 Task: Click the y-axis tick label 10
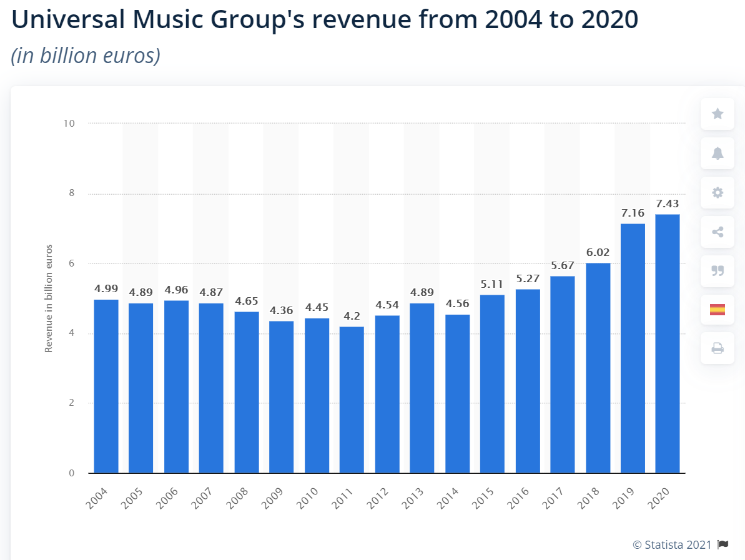tap(69, 124)
